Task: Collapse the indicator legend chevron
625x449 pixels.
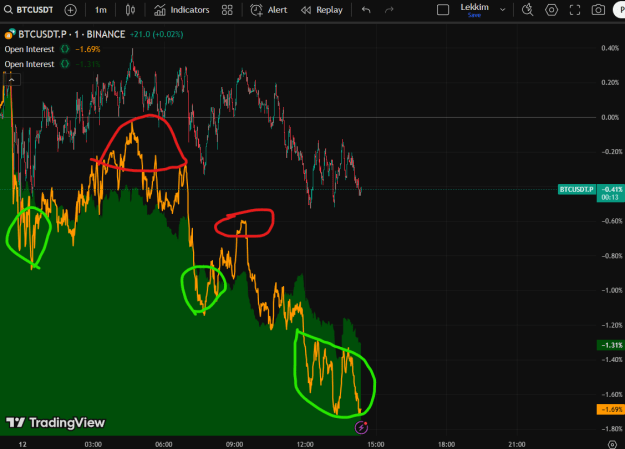Action: pyautogui.click(x=12, y=80)
